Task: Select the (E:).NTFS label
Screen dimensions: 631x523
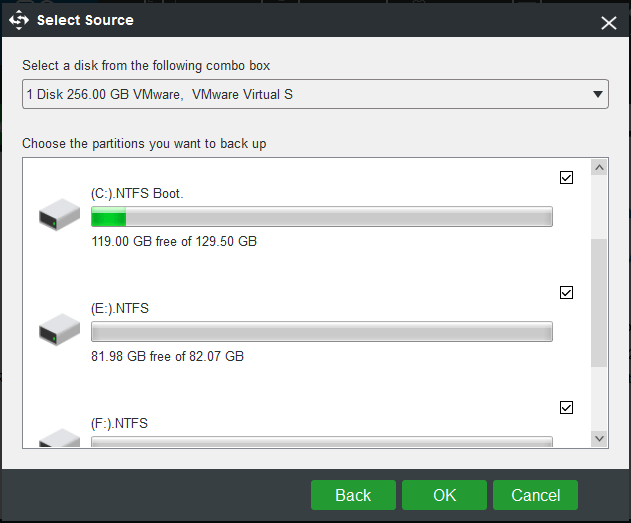Action: (x=120, y=309)
